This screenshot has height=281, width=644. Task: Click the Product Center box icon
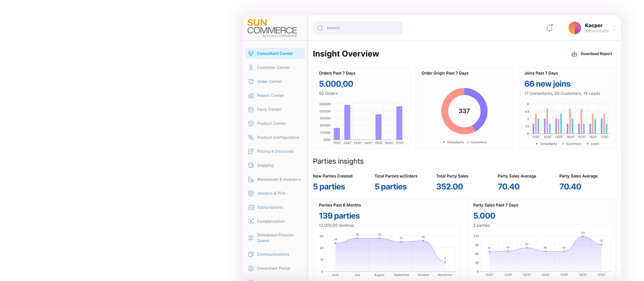tap(251, 124)
